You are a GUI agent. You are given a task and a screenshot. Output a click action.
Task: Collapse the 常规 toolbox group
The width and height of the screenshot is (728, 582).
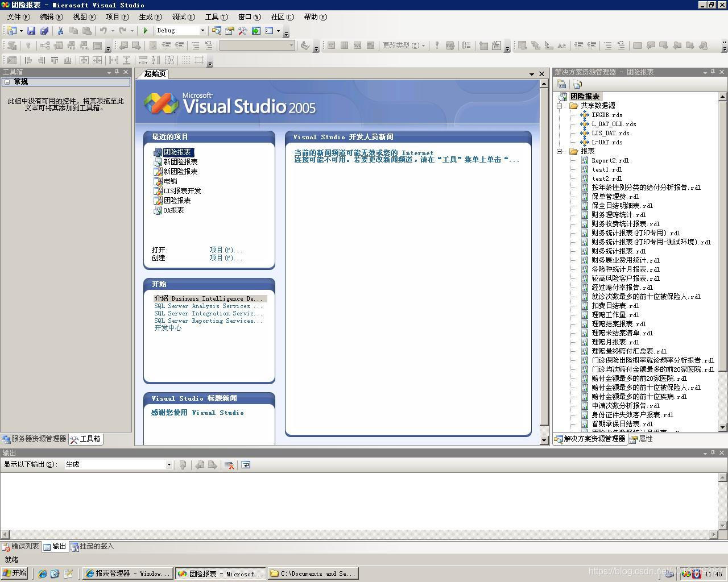(6, 82)
